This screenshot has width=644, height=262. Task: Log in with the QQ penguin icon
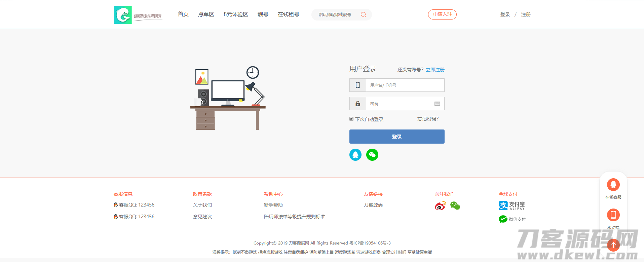[355, 155]
